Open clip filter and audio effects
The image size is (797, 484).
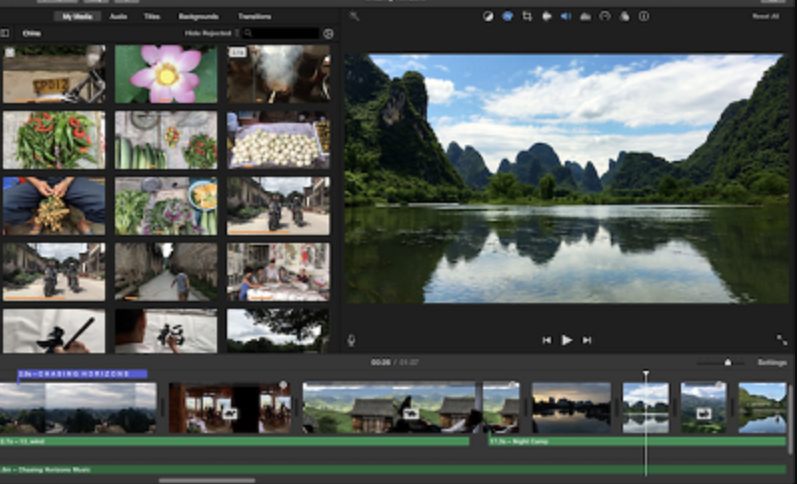point(624,16)
